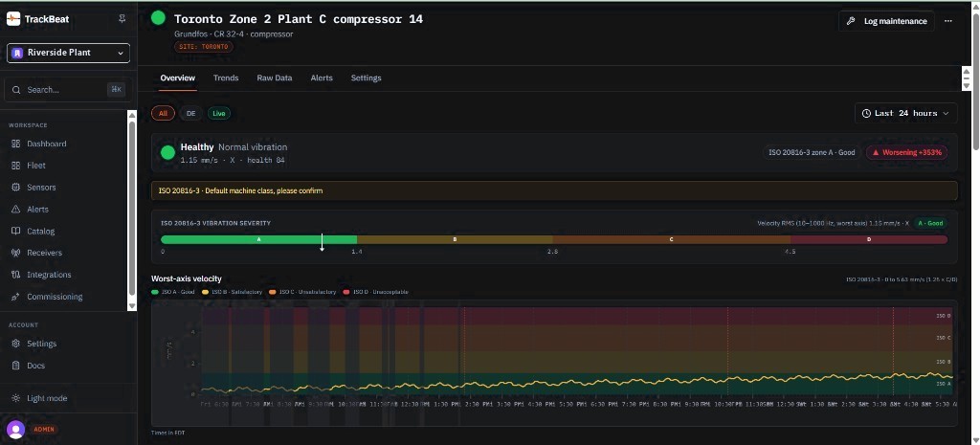This screenshot has width=980, height=445.
Task: Click zone A on the severity bar
Action: tap(258, 239)
